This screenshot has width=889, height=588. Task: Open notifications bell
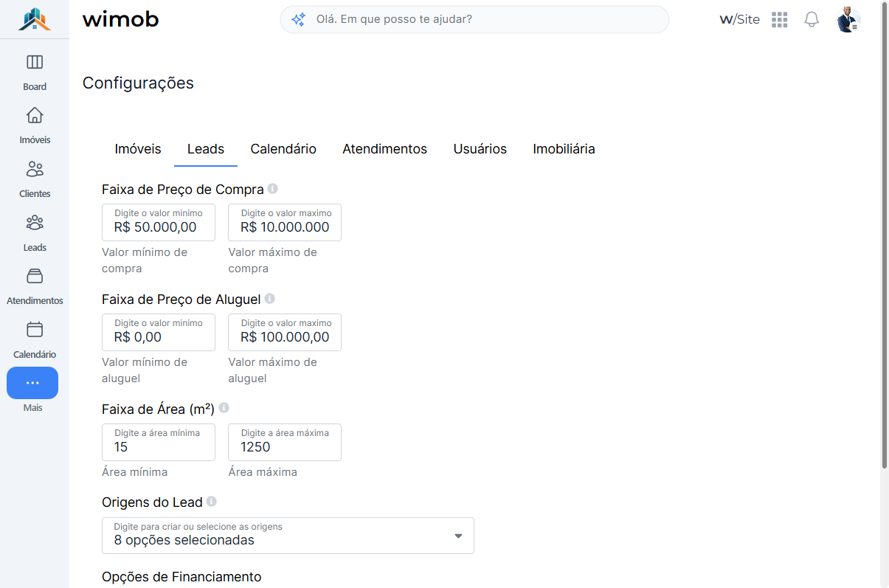[x=812, y=20]
